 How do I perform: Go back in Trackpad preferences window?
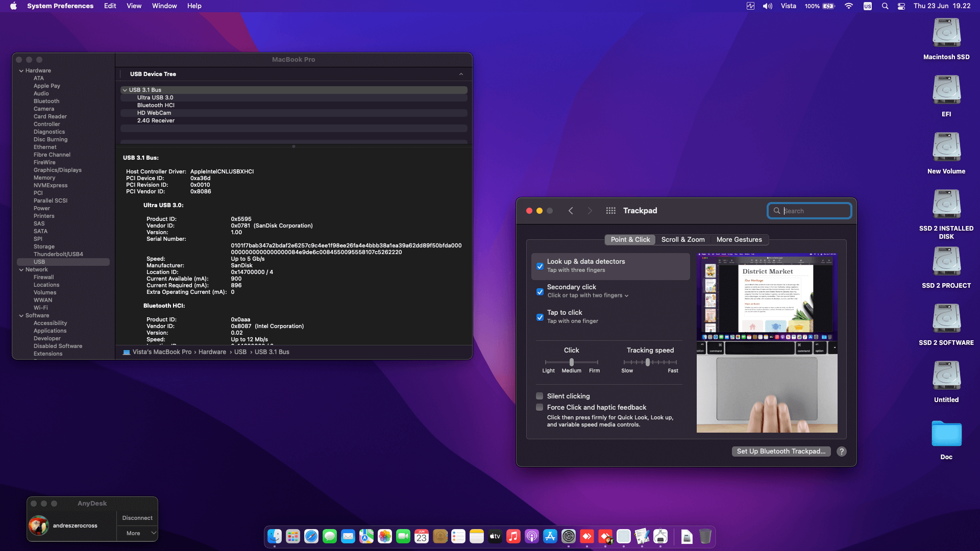pyautogui.click(x=571, y=211)
